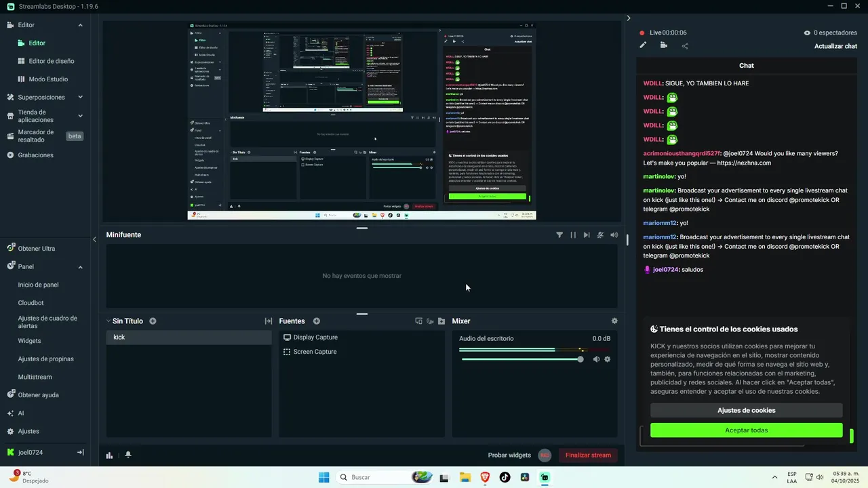Open Multistream page

pos(35,377)
